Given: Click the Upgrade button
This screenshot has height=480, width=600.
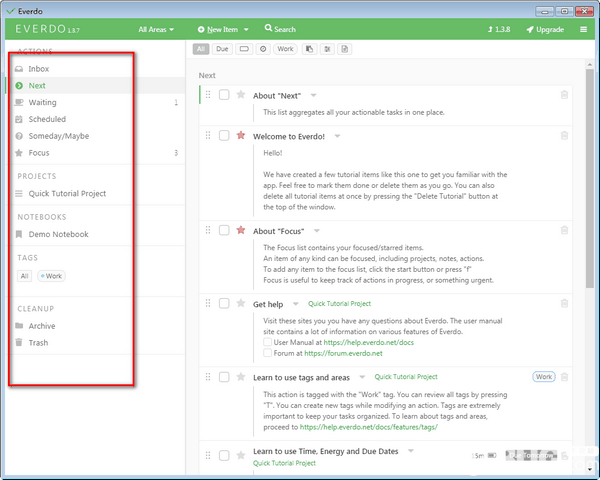Looking at the screenshot, I should tap(545, 29).
